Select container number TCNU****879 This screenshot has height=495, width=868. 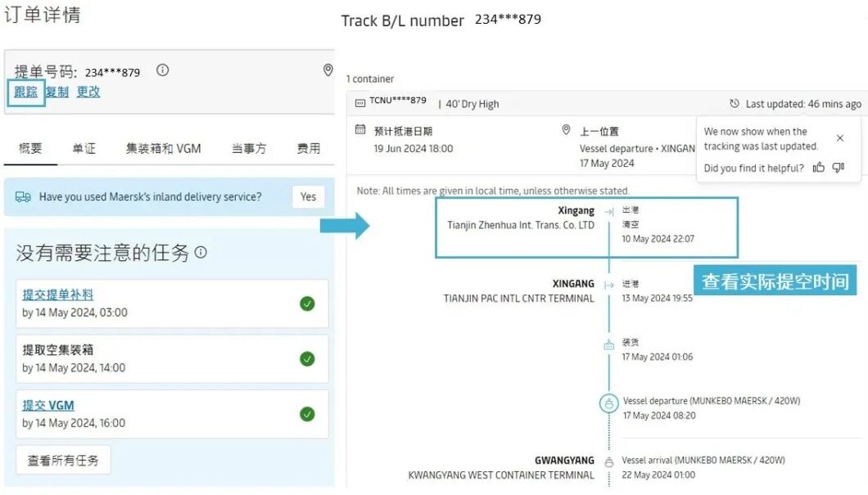tap(398, 100)
